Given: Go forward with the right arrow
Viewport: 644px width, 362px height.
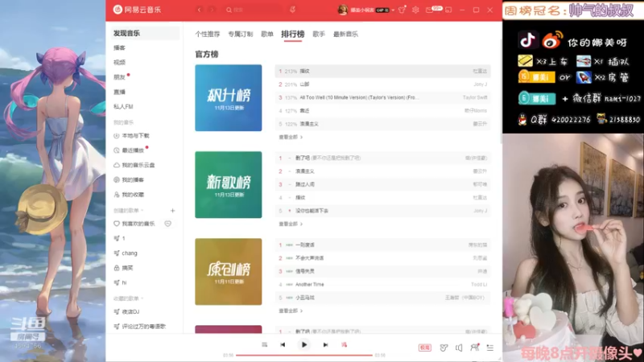Looking at the screenshot, I should (212, 10).
